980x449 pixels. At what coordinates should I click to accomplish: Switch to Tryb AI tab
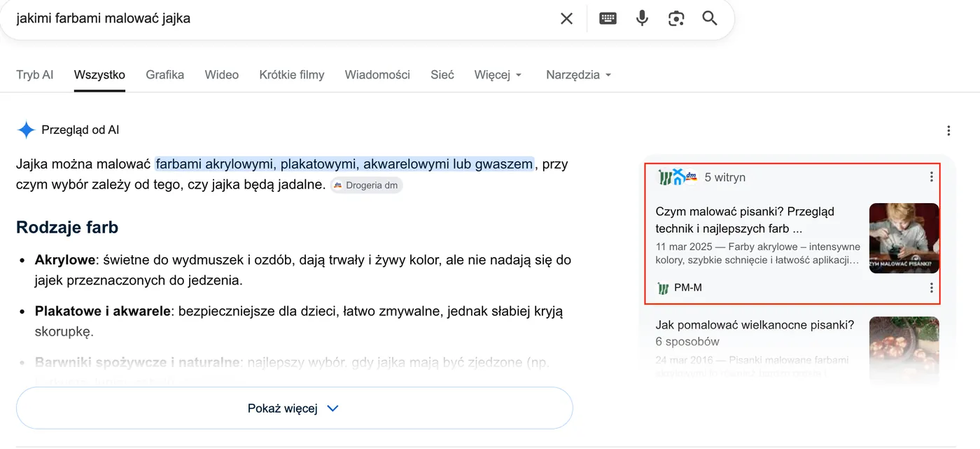(x=35, y=75)
